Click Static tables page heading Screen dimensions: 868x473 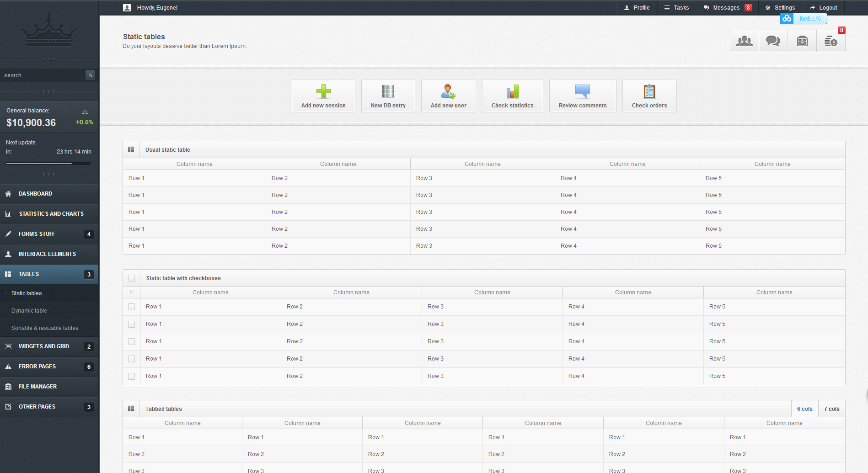pos(144,37)
